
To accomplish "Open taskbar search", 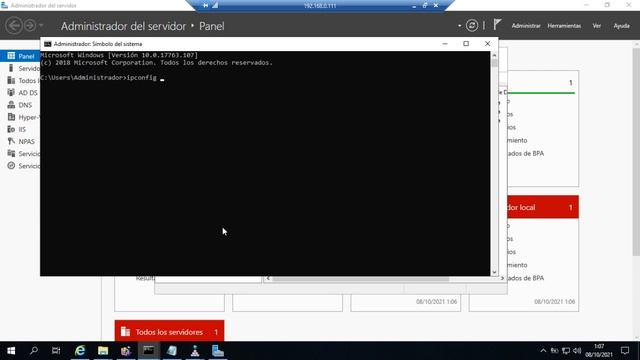I will click(x=34, y=351).
